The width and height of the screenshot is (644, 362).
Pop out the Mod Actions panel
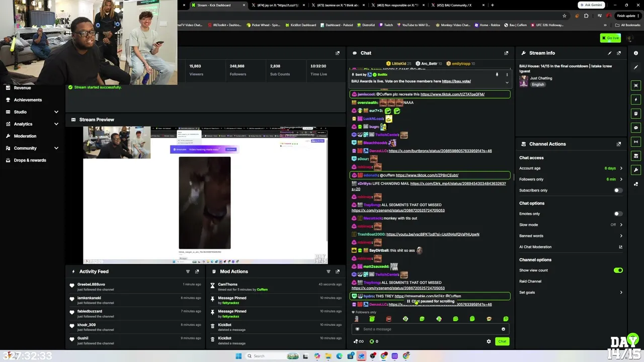tap(338, 271)
